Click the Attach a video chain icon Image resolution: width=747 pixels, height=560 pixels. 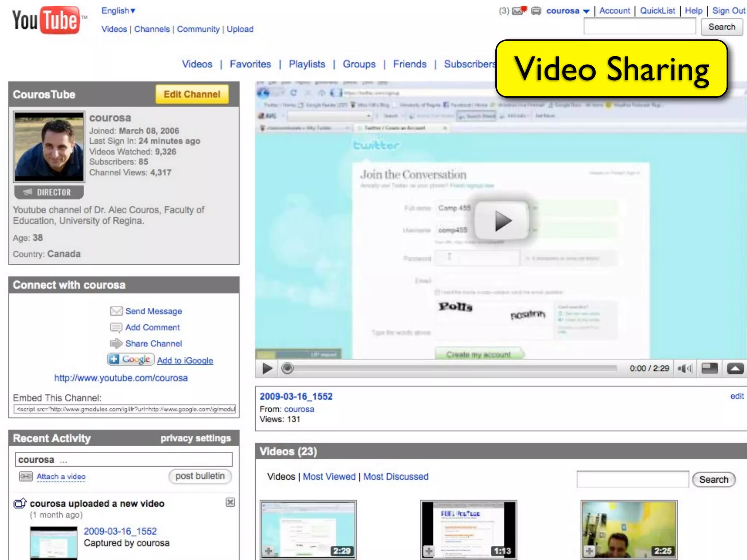pyautogui.click(x=26, y=477)
